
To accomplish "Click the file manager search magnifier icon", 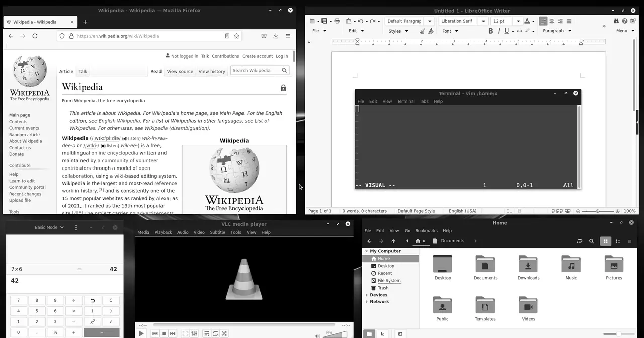I will pos(592,241).
